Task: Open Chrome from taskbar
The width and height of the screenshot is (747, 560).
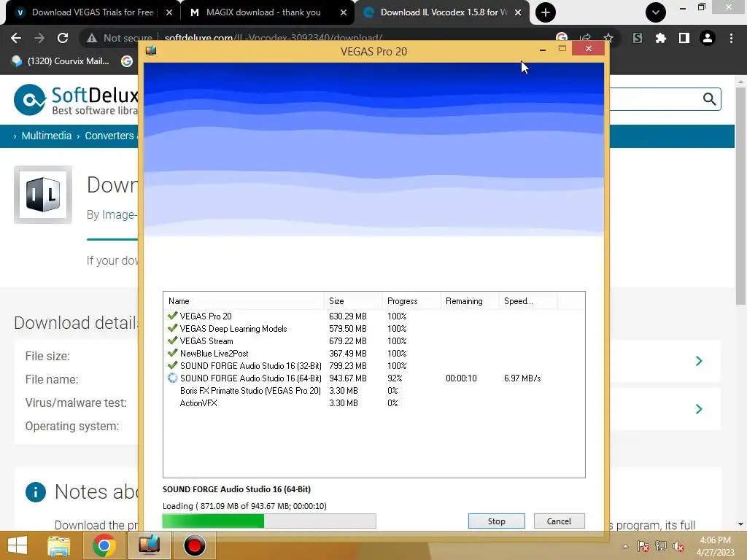Action: [104, 545]
